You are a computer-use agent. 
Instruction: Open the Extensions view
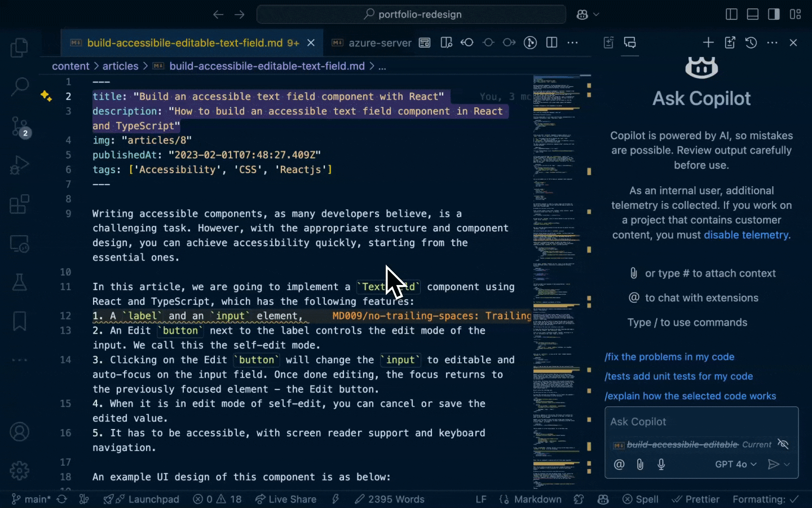19,205
